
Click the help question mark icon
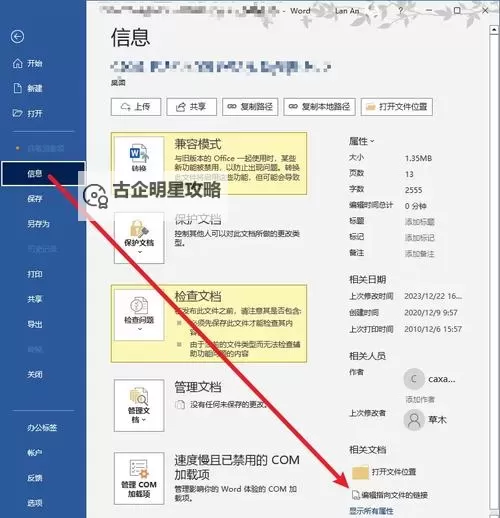coord(401,11)
